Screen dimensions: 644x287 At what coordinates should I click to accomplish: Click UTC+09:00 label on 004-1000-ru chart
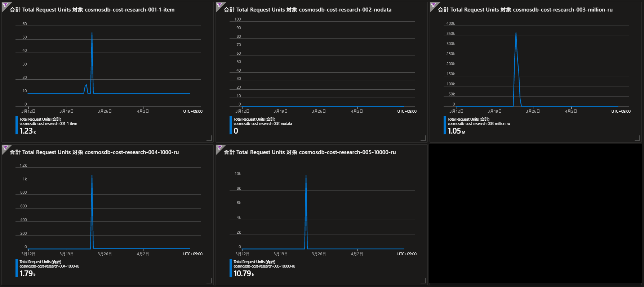[193, 254]
